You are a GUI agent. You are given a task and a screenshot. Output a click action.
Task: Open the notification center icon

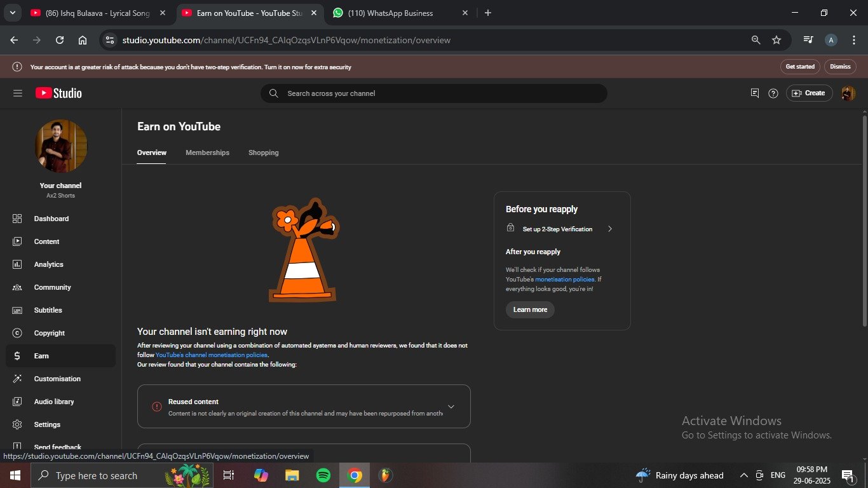point(848,475)
